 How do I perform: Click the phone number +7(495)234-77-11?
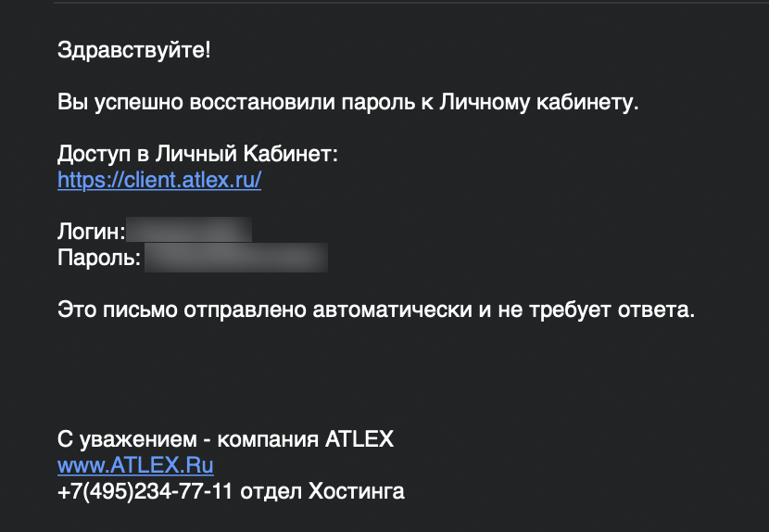coord(145,491)
